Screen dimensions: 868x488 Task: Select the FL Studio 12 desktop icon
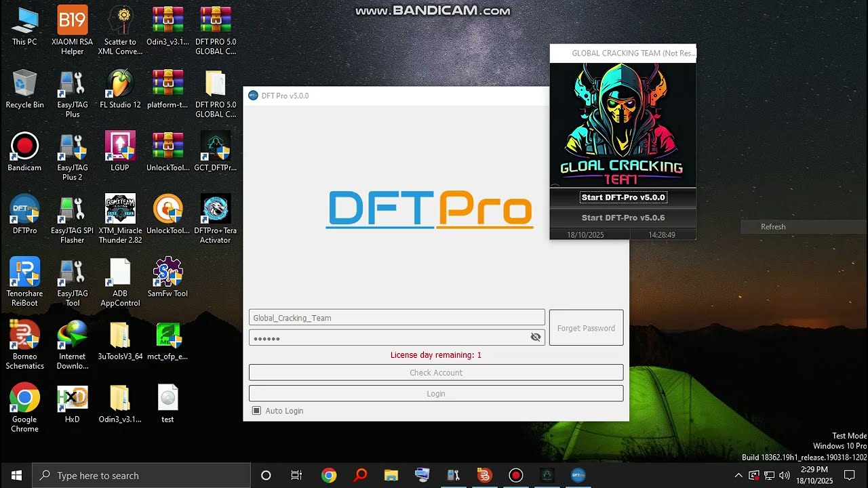pyautogui.click(x=120, y=89)
